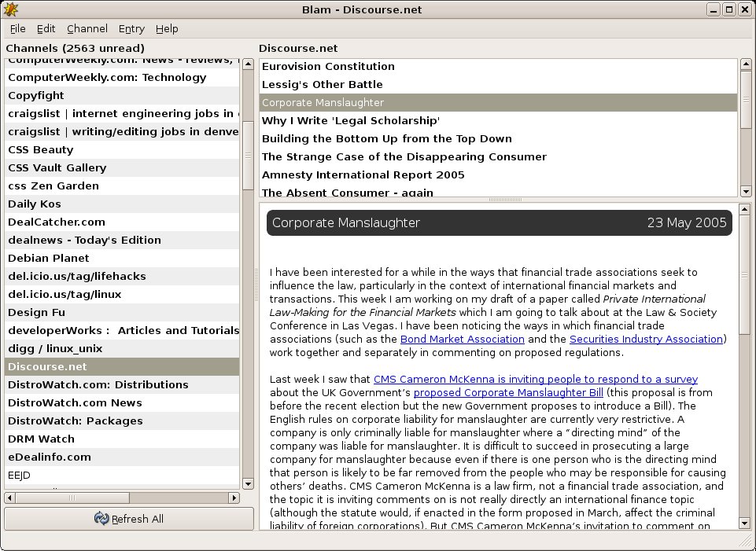The height and width of the screenshot is (551, 756).
Task: Select DistroWatch.com News channel
Action: tap(122, 402)
